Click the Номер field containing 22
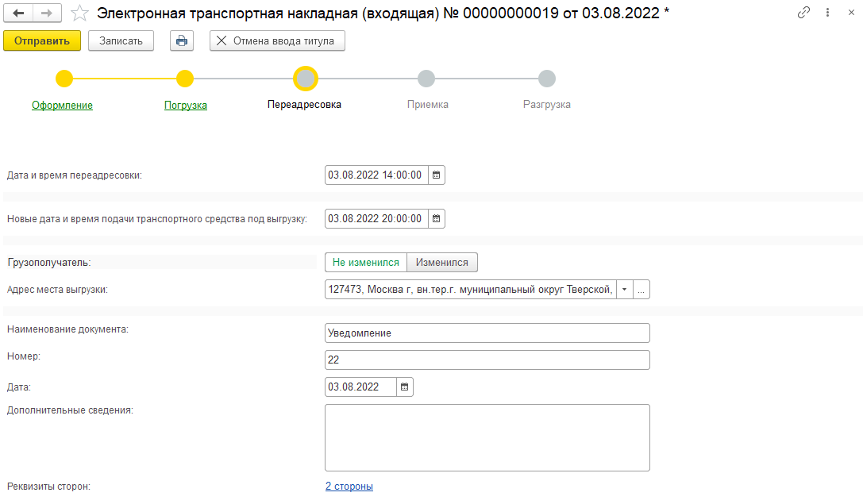This screenshot has width=863, height=504. 487,360
